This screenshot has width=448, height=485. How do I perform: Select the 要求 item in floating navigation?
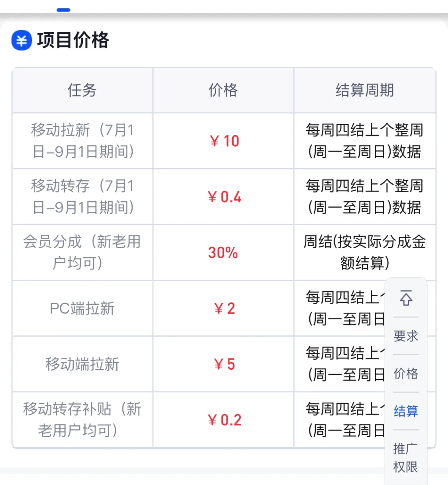405,335
